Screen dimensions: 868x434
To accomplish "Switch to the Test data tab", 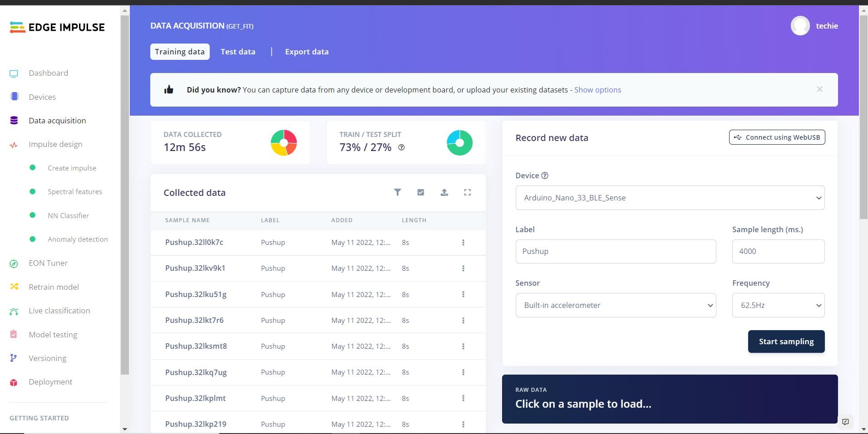I will click(x=238, y=52).
